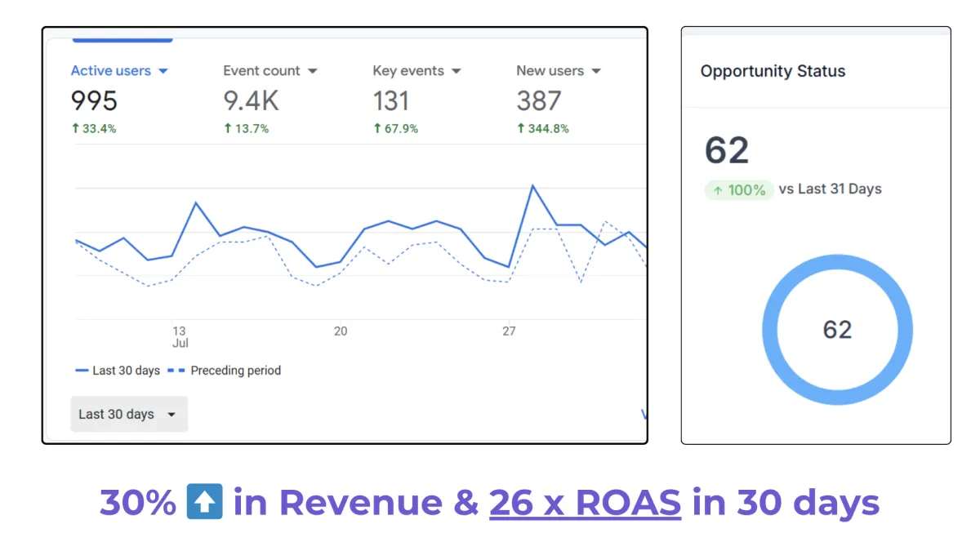Image resolution: width=980 pixels, height=551 pixels.
Task: Click the 13.7% increase indicator
Action: (246, 129)
